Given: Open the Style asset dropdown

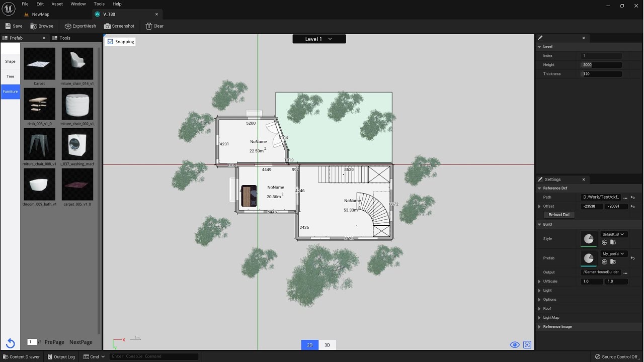Looking at the screenshot, I should click(x=614, y=234).
